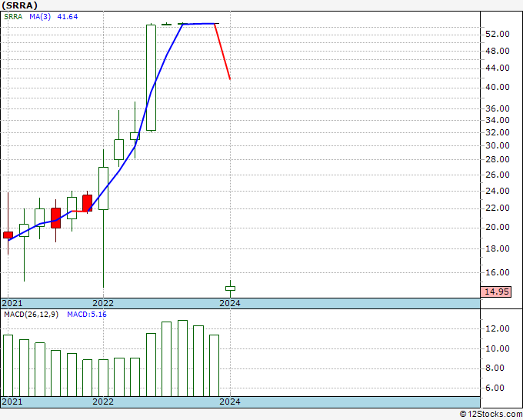
Task: Click the 20.00 price axis label
Action: (497, 227)
